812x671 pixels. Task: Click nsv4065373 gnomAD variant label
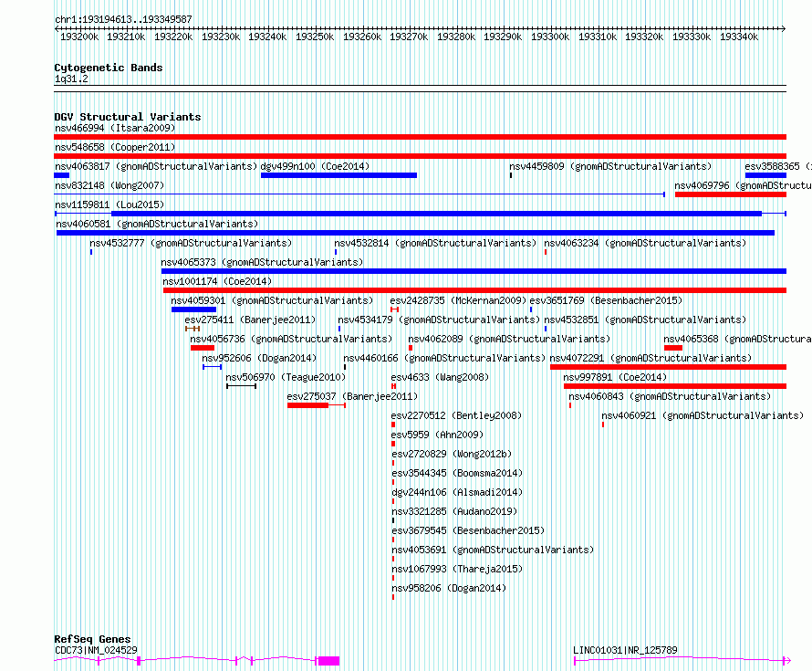coord(262,262)
